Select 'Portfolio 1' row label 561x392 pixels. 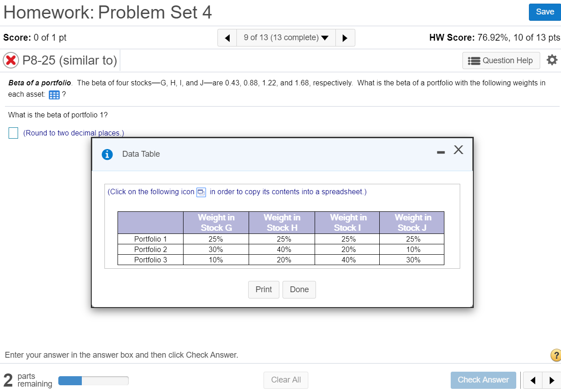pos(151,239)
